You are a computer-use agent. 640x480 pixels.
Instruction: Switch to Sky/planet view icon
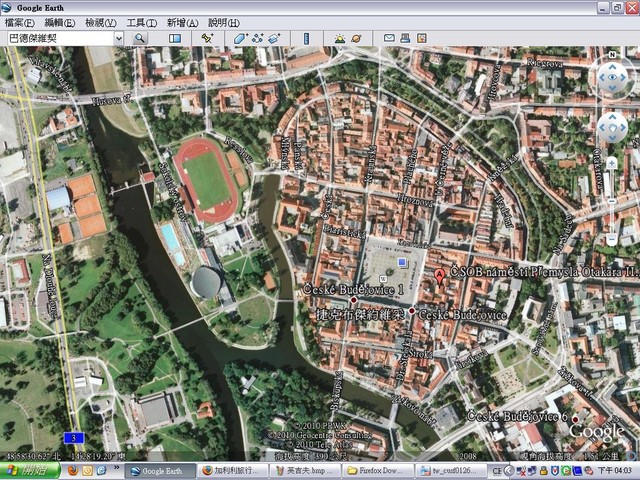356,38
